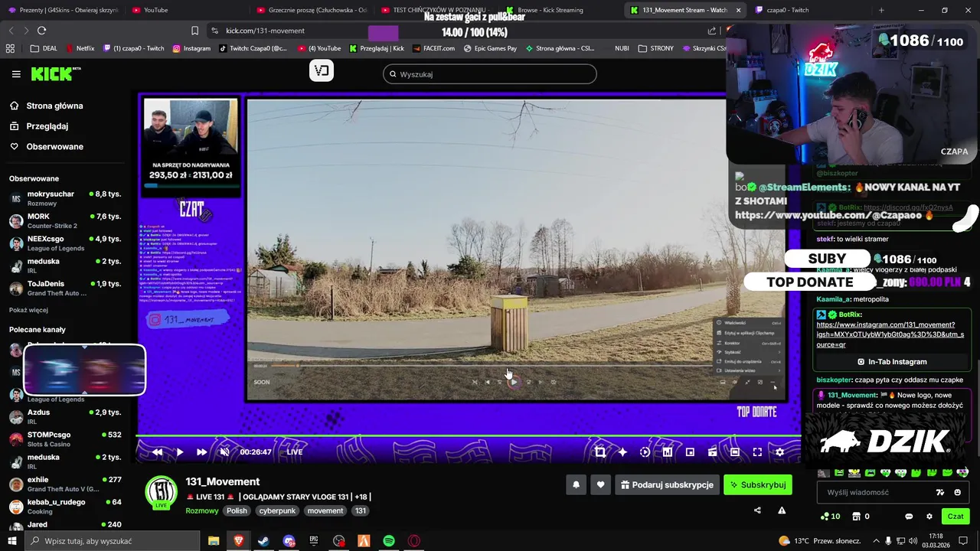980x551 pixels.
Task: Click In-Tab Instagram button
Action: (x=891, y=362)
